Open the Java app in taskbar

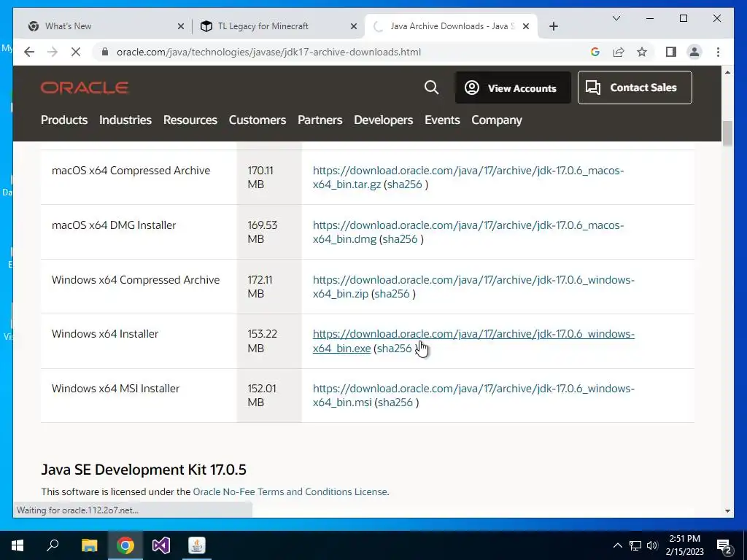click(x=197, y=545)
